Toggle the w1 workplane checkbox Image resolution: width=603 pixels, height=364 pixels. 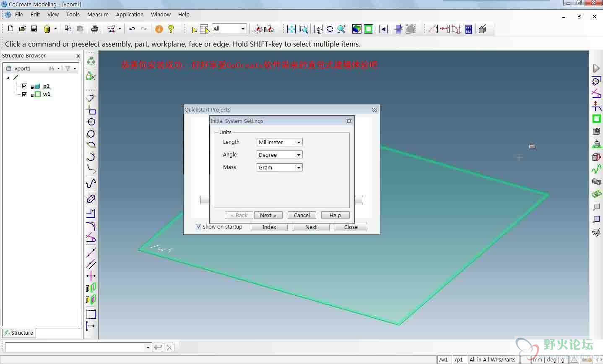point(24,94)
